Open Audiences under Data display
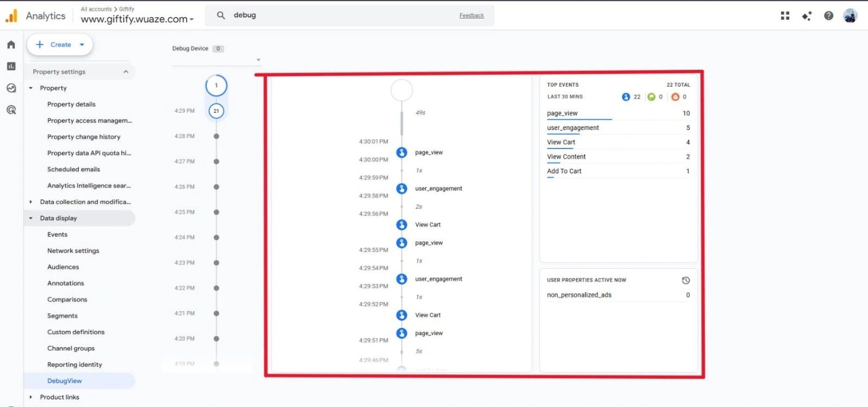The width and height of the screenshot is (868, 407). tap(63, 267)
